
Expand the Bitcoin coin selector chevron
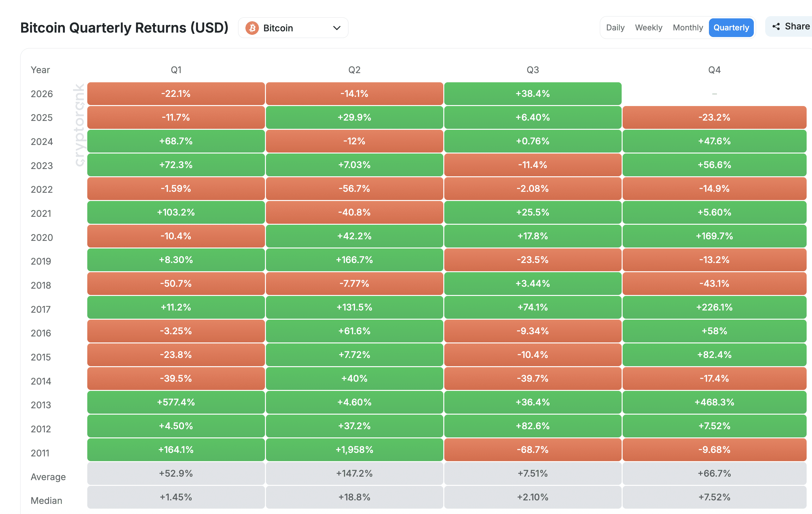336,28
